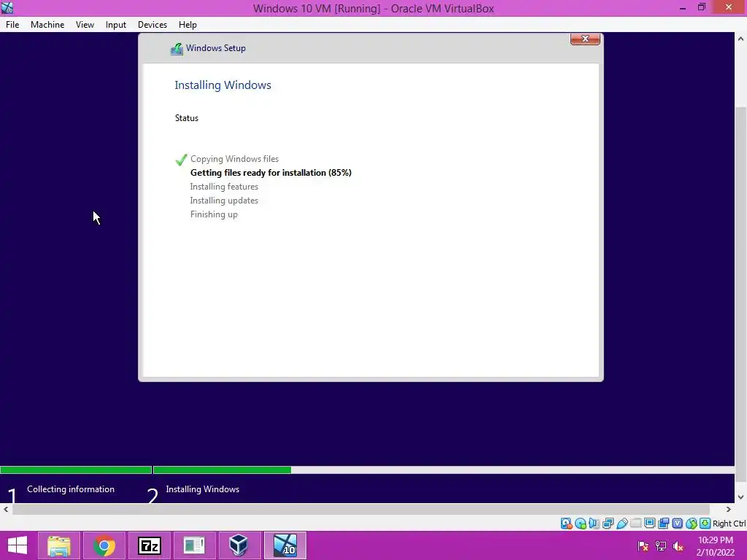Click the Windows Setup title icon
Viewport: 747px width, 560px height.
tap(177, 49)
